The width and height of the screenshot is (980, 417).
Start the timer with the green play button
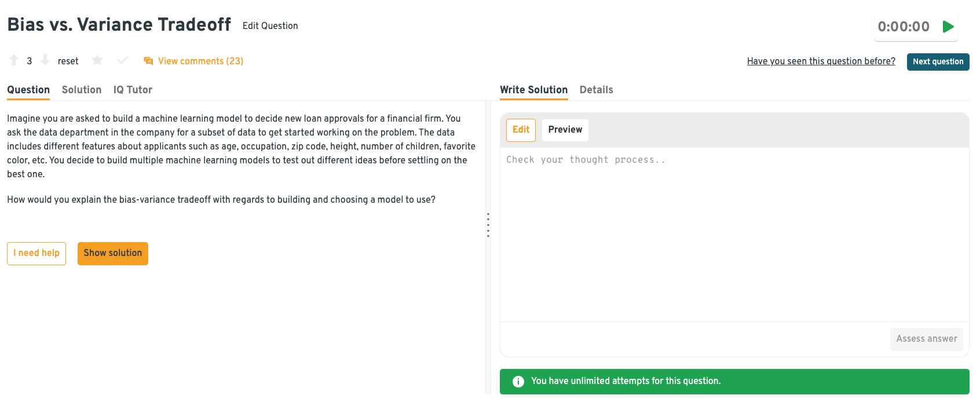pos(948,27)
